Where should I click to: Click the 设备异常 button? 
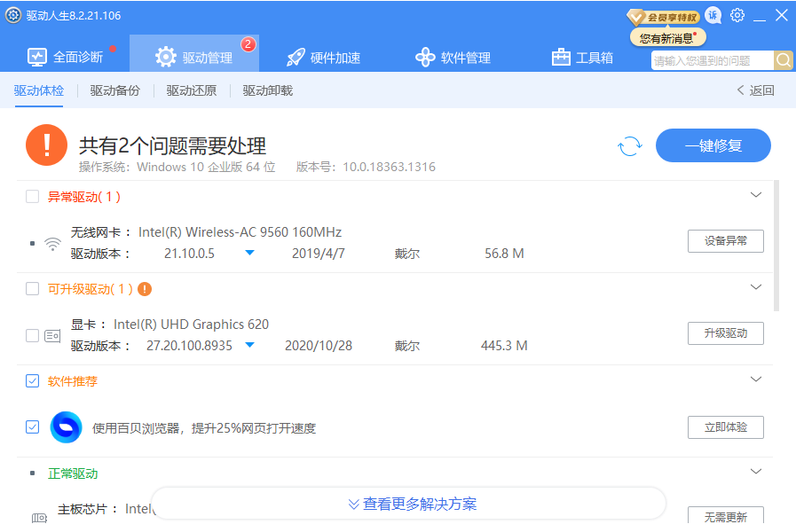(725, 241)
